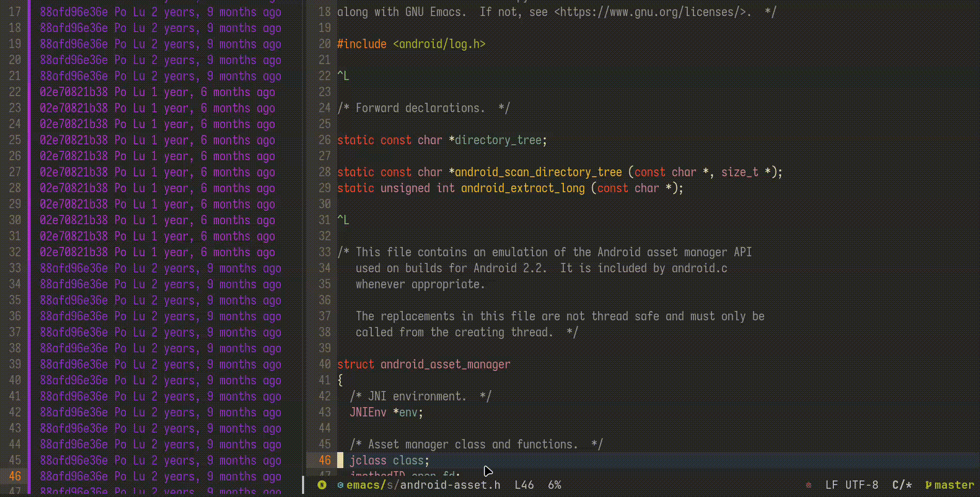Screen dimensions: 980x497
Task: Click the 6% buffer position indicator
Action: coord(555,485)
